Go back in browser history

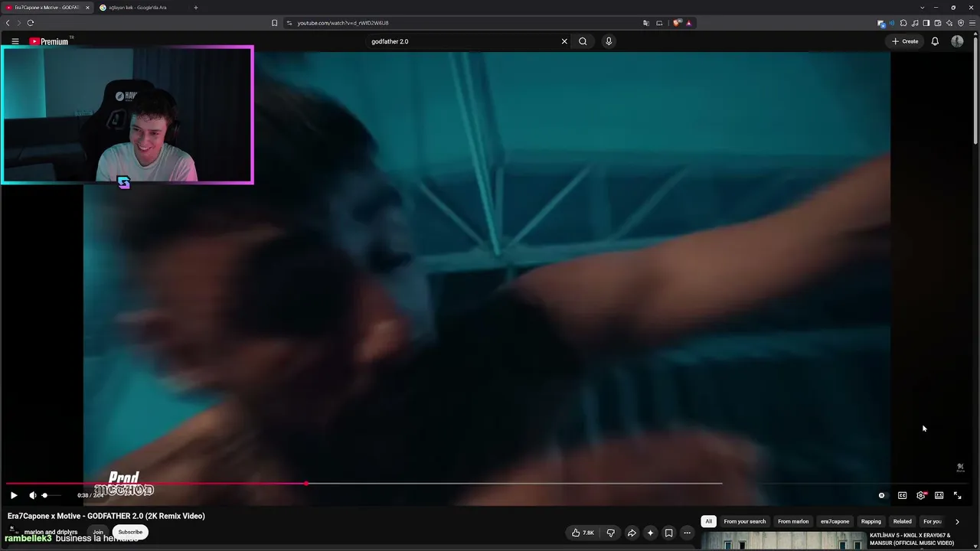point(8,23)
